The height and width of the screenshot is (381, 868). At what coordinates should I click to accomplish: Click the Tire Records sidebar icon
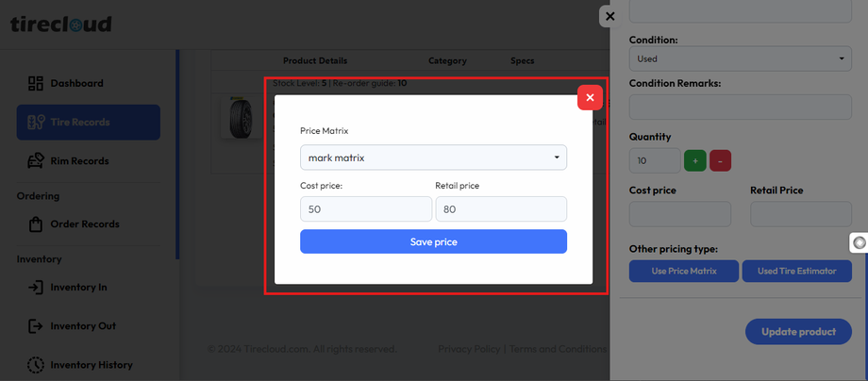tap(36, 123)
